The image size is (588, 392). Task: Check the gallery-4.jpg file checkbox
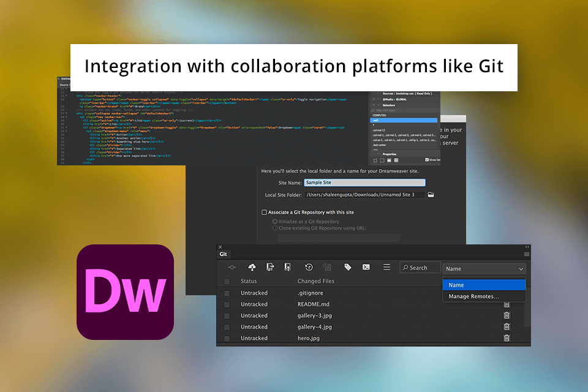pos(227,326)
